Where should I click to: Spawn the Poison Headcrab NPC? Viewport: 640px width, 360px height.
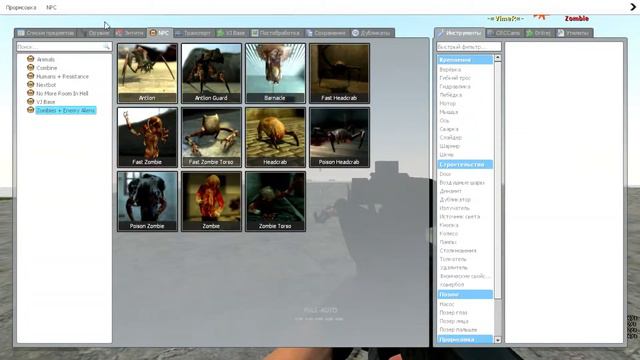340,137
